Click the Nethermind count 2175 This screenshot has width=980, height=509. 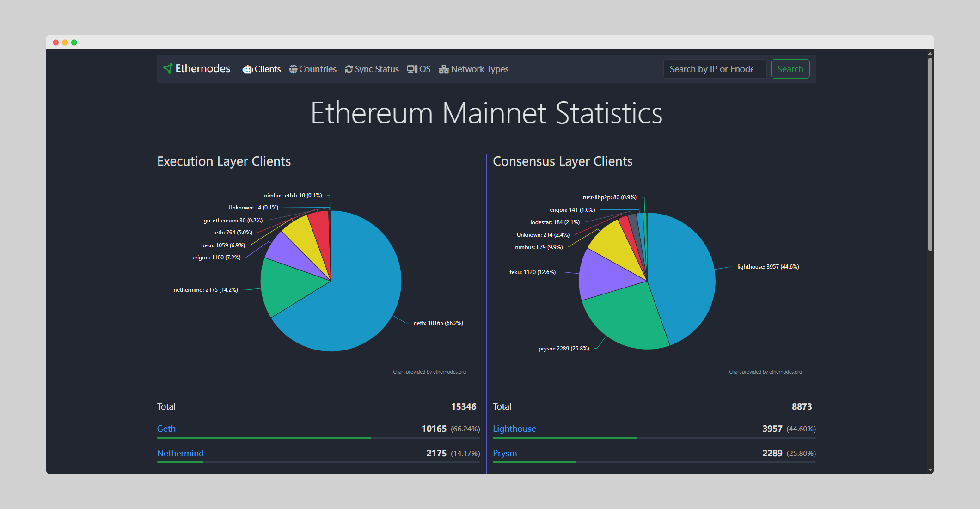pos(436,453)
